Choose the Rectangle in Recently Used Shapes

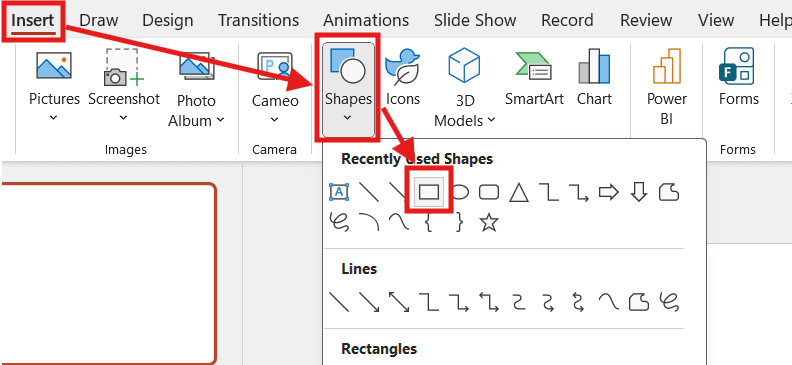(429, 192)
